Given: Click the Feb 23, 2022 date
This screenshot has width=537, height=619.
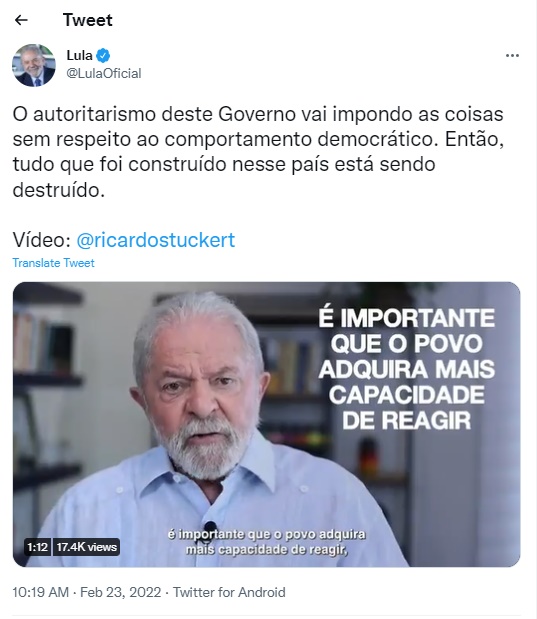Looking at the screenshot, I should pos(120,593).
